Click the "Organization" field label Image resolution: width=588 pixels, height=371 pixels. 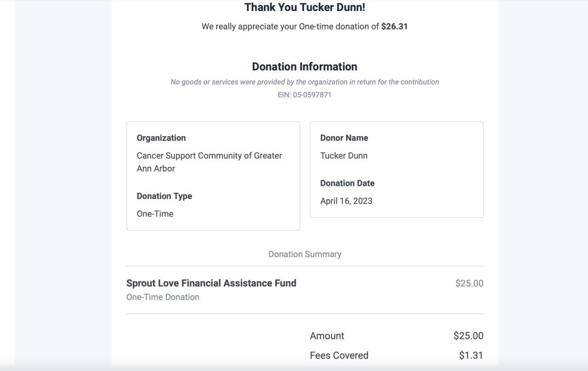point(161,138)
